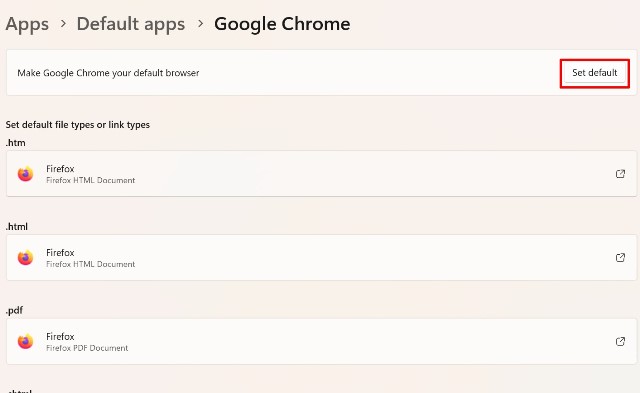640x393 pixels.
Task: Click chevron before Google Chrome title
Action: click(x=200, y=24)
